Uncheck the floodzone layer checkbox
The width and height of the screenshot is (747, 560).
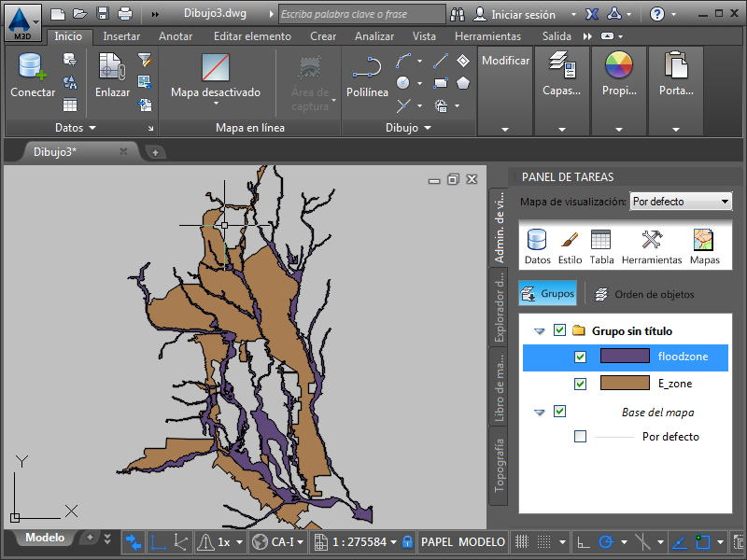coord(581,357)
